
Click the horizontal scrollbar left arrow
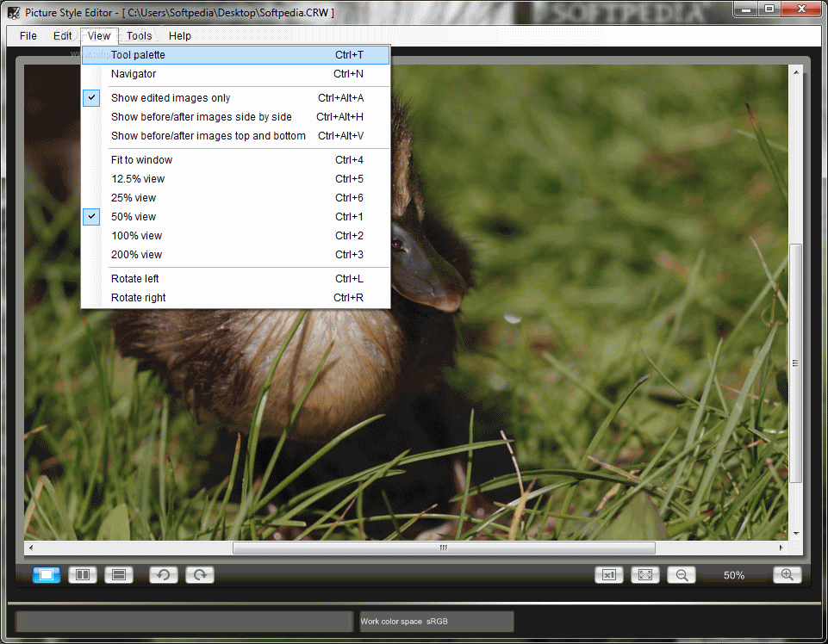tap(31, 548)
